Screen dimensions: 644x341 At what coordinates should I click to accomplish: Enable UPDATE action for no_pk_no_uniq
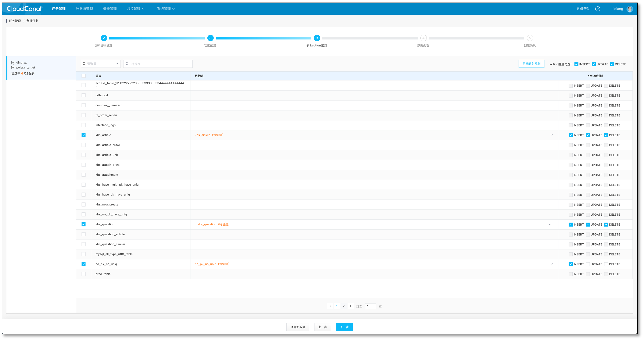coord(588,264)
